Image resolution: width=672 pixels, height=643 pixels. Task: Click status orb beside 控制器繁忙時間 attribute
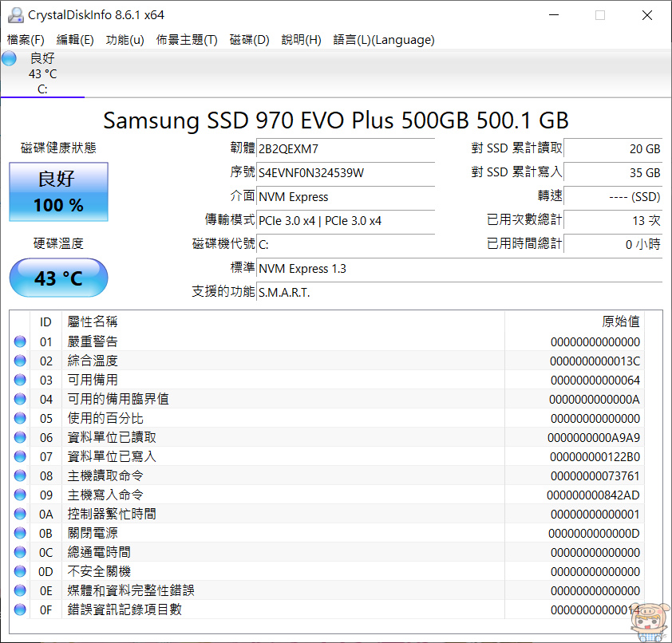click(x=20, y=514)
